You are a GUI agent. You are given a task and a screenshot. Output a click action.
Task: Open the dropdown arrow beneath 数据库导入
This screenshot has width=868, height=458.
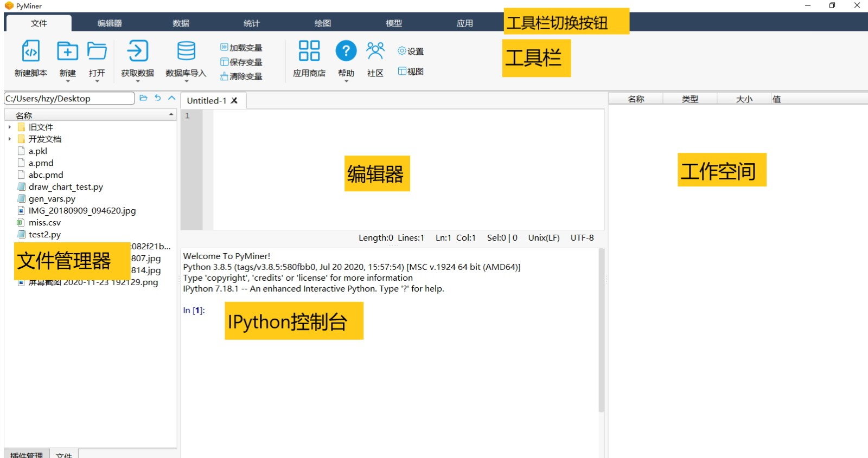tap(186, 81)
